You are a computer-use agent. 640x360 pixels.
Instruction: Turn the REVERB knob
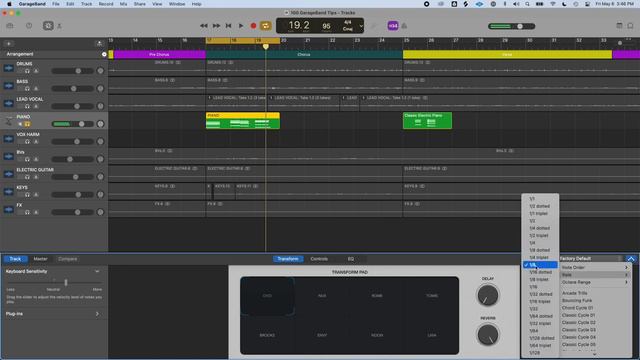(488, 334)
